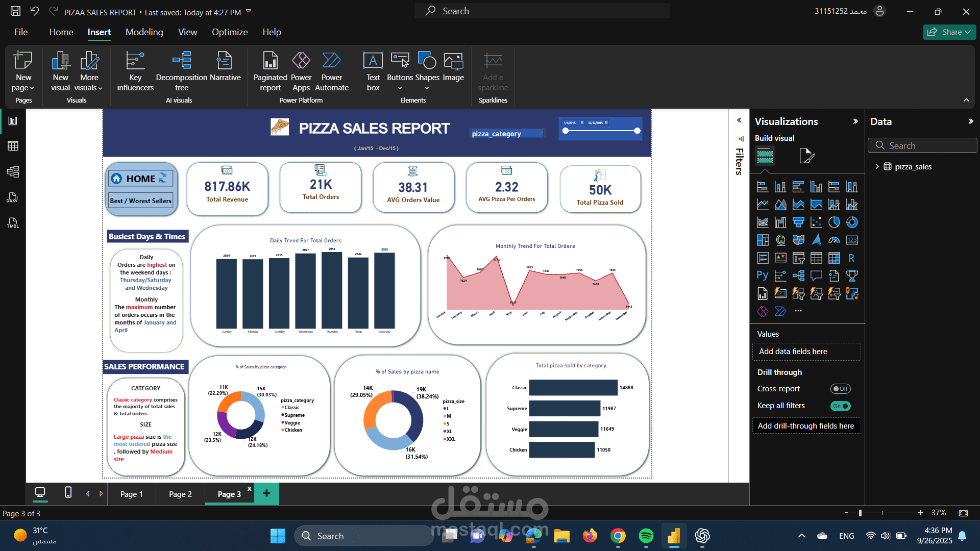Open the pizza_category slicer dropdown

click(540, 134)
